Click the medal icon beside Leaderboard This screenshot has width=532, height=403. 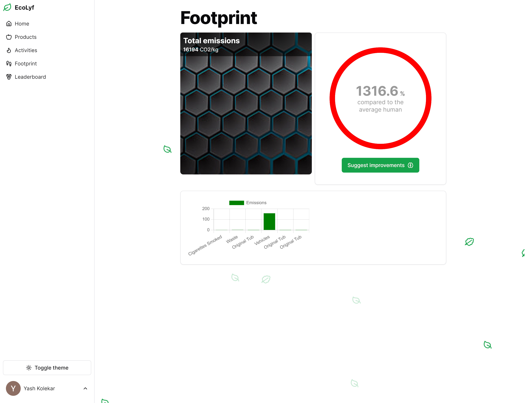[x=9, y=77]
